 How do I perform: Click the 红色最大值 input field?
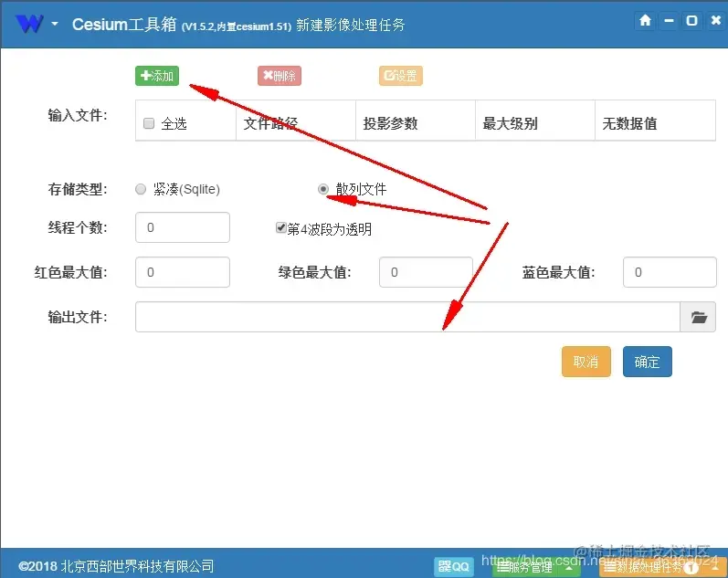coord(183,272)
